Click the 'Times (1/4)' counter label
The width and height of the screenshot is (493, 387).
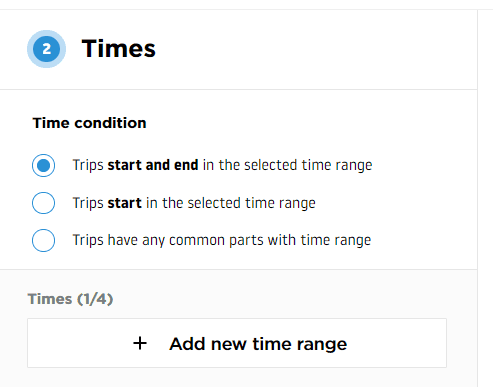click(x=70, y=299)
